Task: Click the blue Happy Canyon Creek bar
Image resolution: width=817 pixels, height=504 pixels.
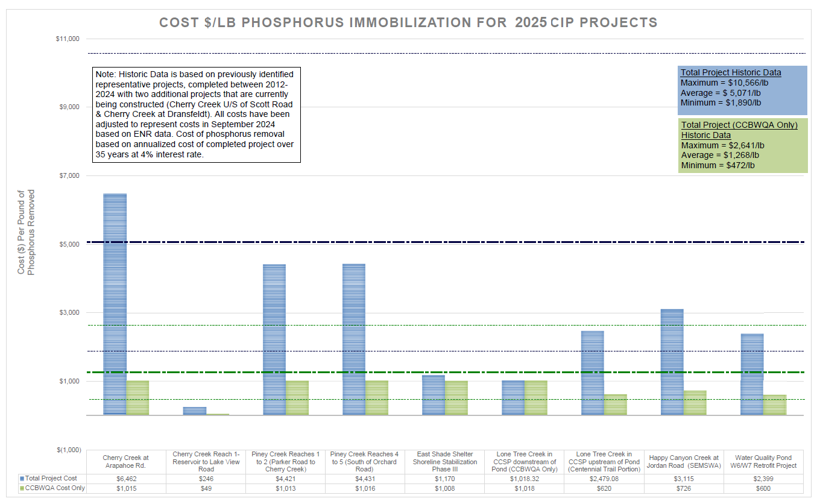Action: [672, 362]
